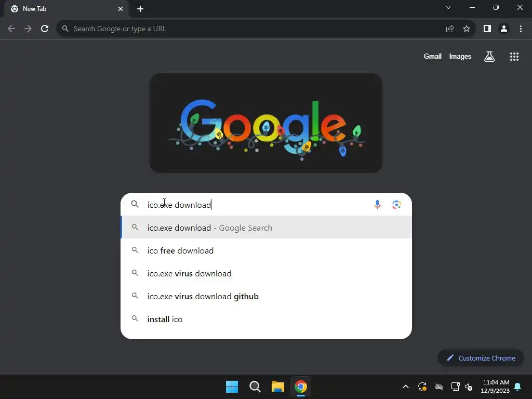Click the magnifier icon in Google search box

point(135,204)
